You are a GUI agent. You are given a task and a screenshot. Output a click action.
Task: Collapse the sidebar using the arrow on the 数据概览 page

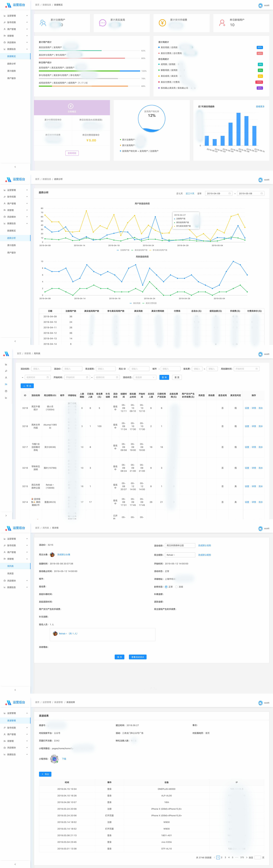point(15,167)
